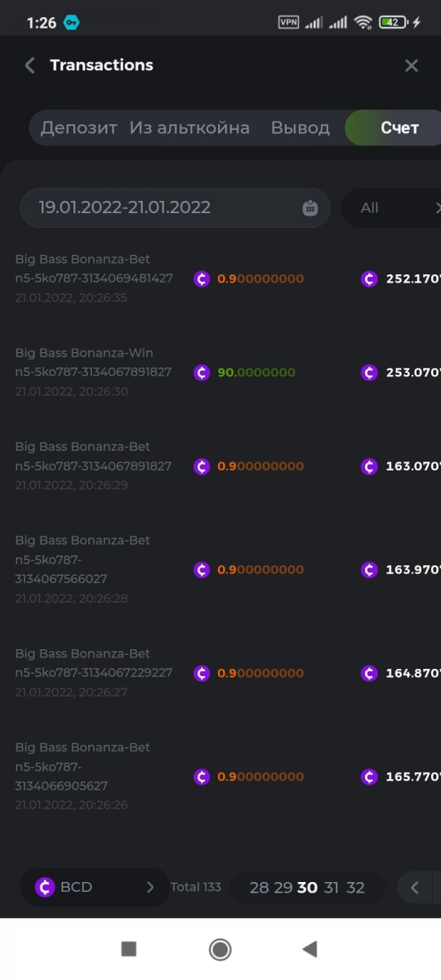This screenshot has height=980, width=441.
Task: Go to page 28
Action: [x=259, y=888]
